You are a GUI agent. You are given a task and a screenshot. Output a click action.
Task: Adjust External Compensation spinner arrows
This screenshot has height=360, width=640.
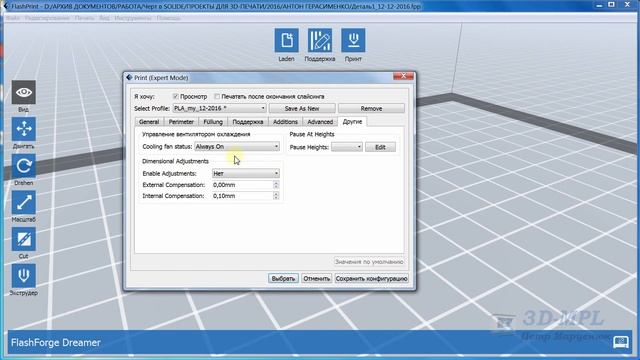276,185
